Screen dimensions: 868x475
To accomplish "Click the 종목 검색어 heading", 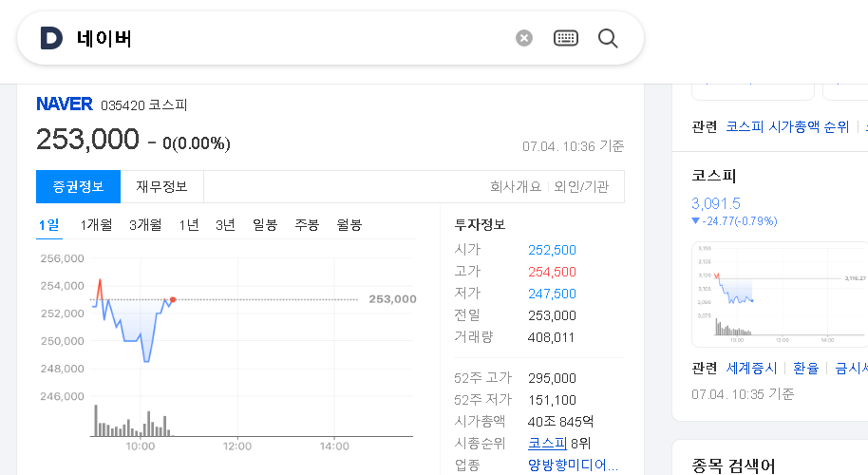I will tap(733, 465).
